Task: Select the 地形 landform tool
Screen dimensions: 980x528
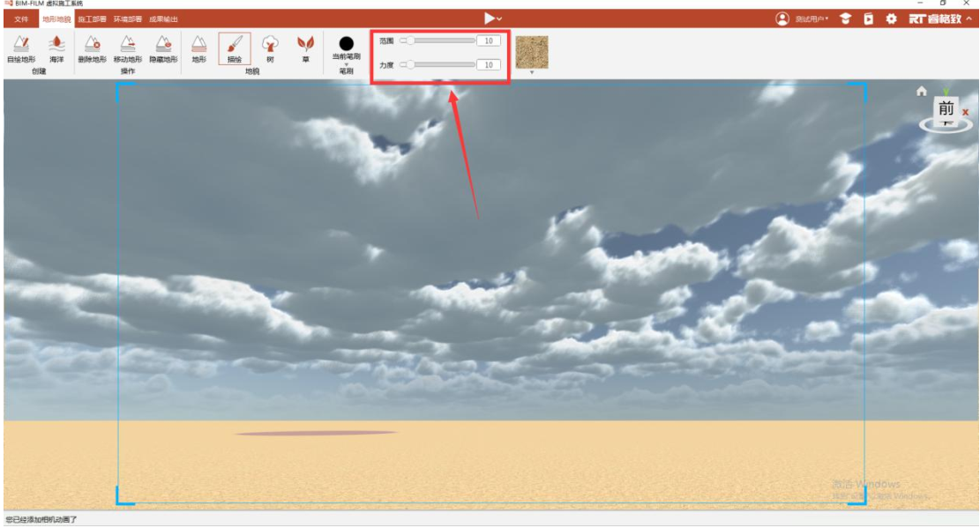Action: (x=198, y=48)
